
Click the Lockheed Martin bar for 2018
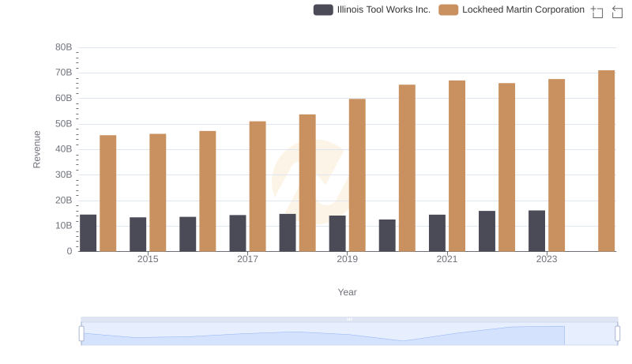click(x=307, y=183)
